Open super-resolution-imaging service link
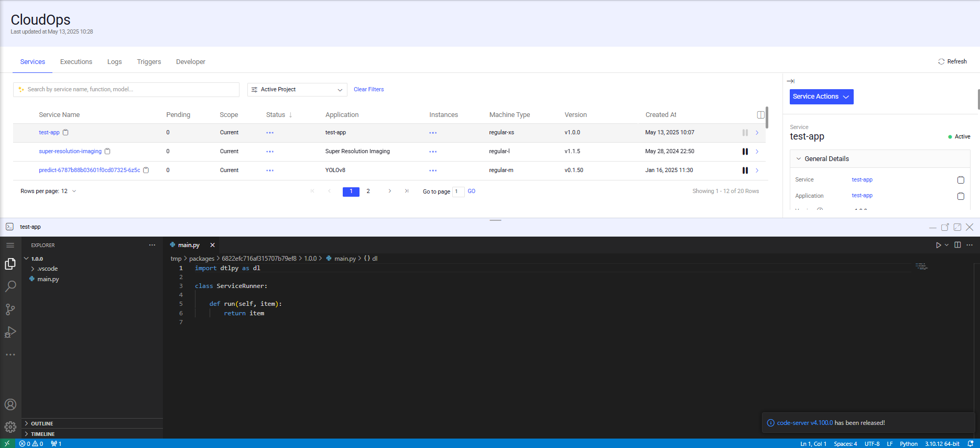Image resolution: width=980 pixels, height=448 pixels. (70, 151)
